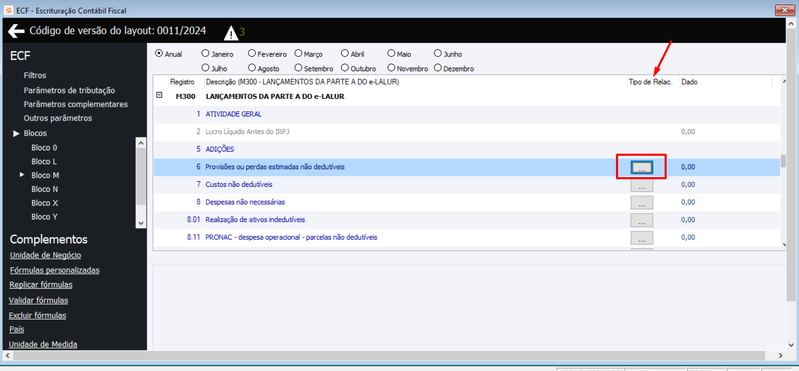Click the ECF sidebar heading
The width and height of the screenshot is (799, 371).
20,56
